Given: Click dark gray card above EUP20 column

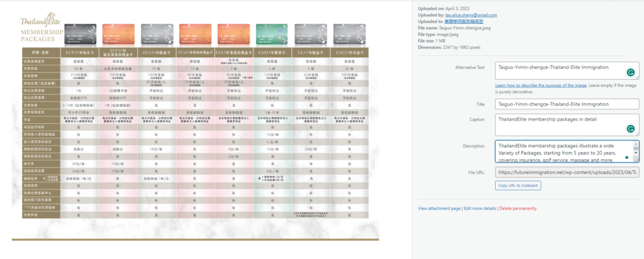Looking at the screenshot, I should click(x=80, y=35).
